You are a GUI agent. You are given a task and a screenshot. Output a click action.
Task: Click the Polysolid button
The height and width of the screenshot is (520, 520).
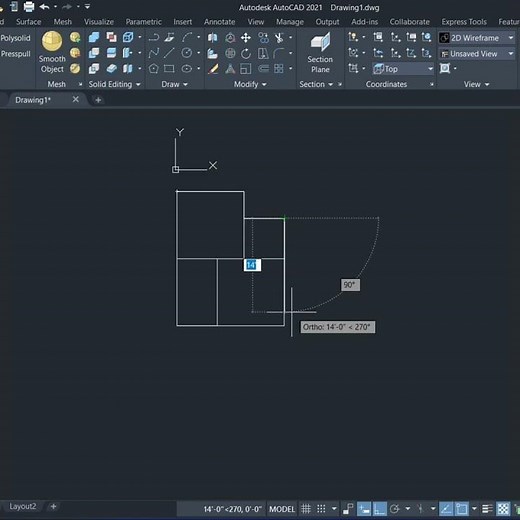15,38
